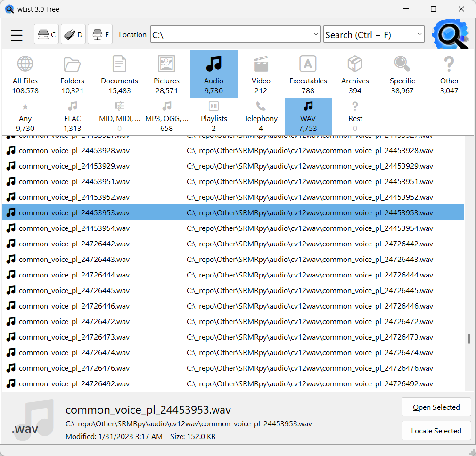Select the F network drive button
Viewport: 476px width, 456px height.
click(x=100, y=35)
